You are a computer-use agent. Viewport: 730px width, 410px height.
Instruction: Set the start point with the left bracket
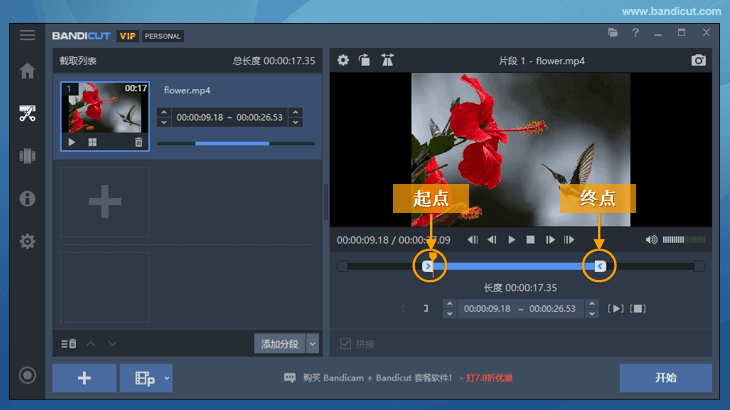pos(404,309)
